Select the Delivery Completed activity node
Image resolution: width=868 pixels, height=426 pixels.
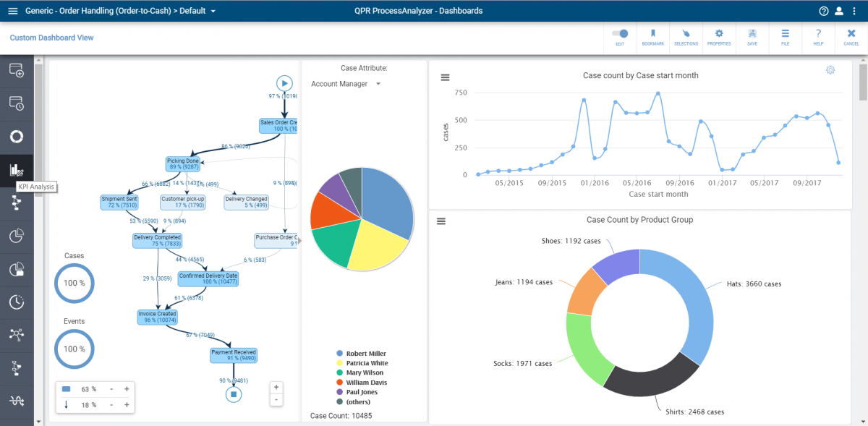tap(157, 240)
